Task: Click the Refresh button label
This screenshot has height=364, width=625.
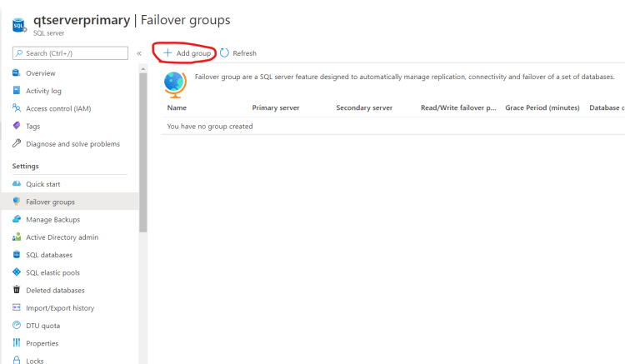Action: pyautogui.click(x=244, y=53)
